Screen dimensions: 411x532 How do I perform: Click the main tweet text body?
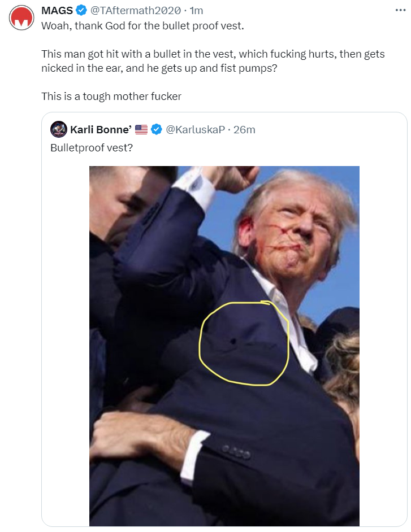pyautogui.click(x=213, y=61)
